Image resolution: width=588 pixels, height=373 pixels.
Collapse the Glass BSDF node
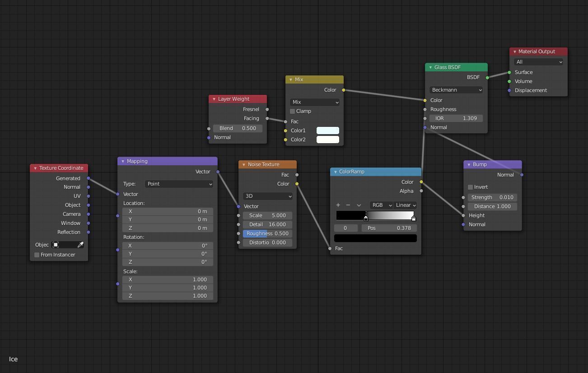point(430,67)
